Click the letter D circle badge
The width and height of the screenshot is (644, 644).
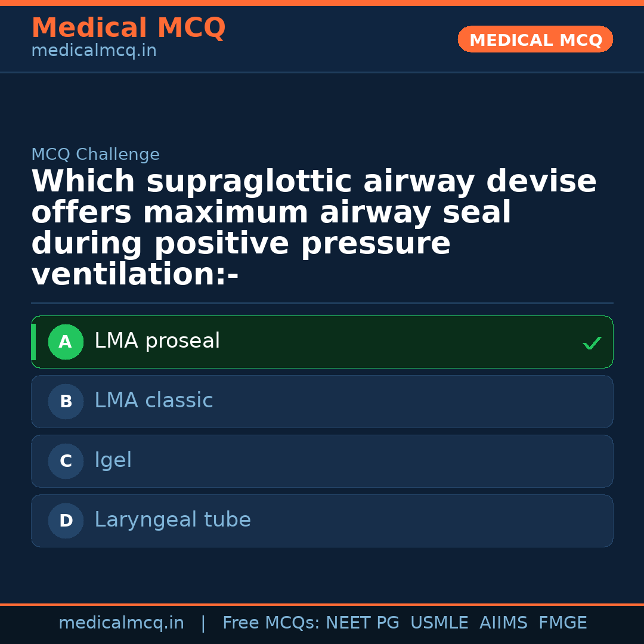click(66, 521)
